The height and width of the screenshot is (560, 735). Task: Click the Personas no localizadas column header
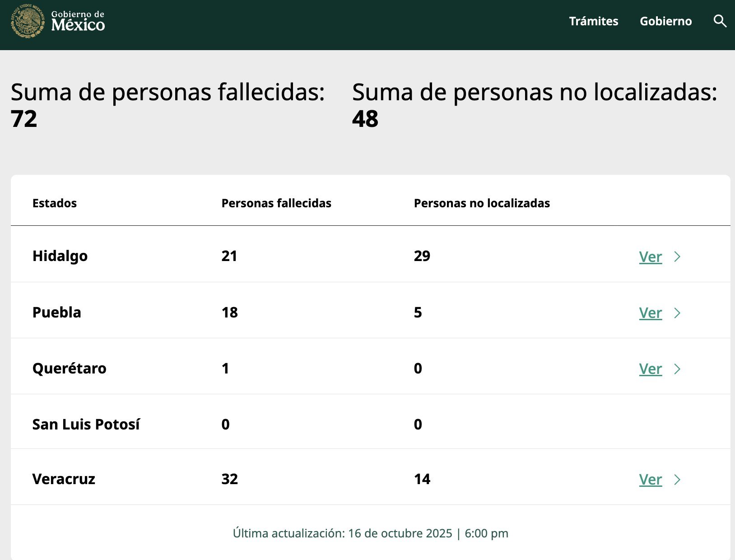(x=482, y=203)
